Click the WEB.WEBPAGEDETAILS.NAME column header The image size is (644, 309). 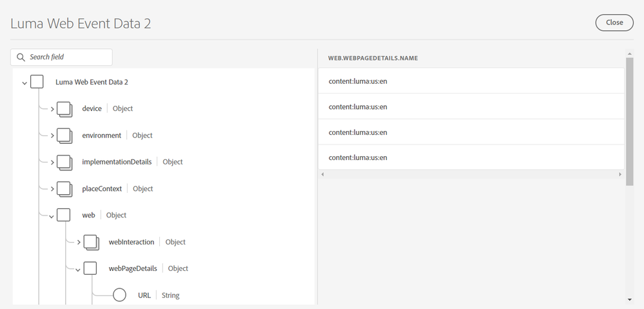[373, 58]
